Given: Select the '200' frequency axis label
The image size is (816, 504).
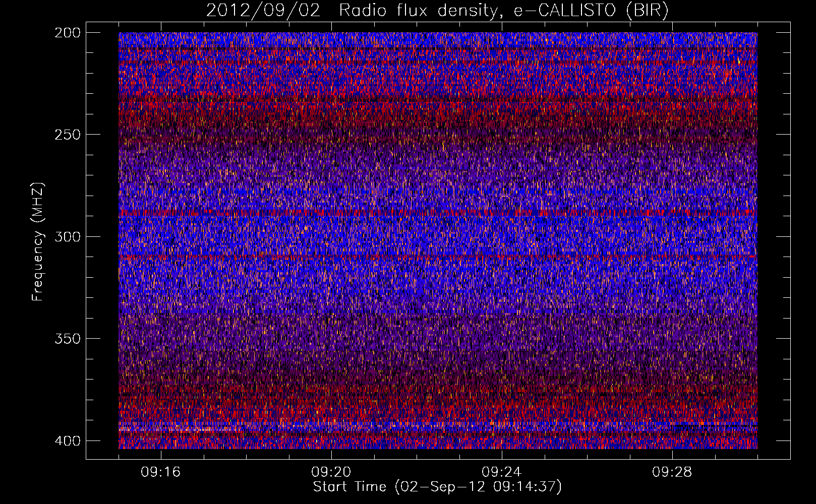Looking at the screenshot, I should coord(67,33).
